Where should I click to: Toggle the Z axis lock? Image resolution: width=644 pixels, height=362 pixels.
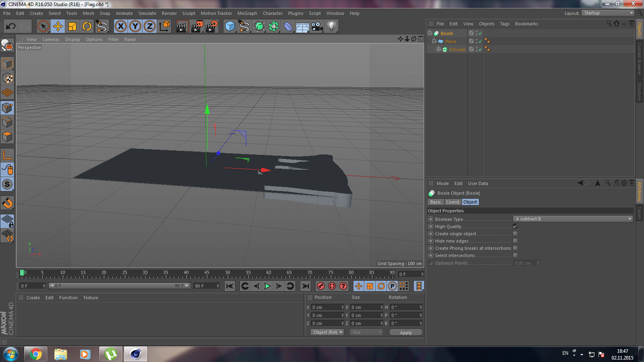pos(150,27)
